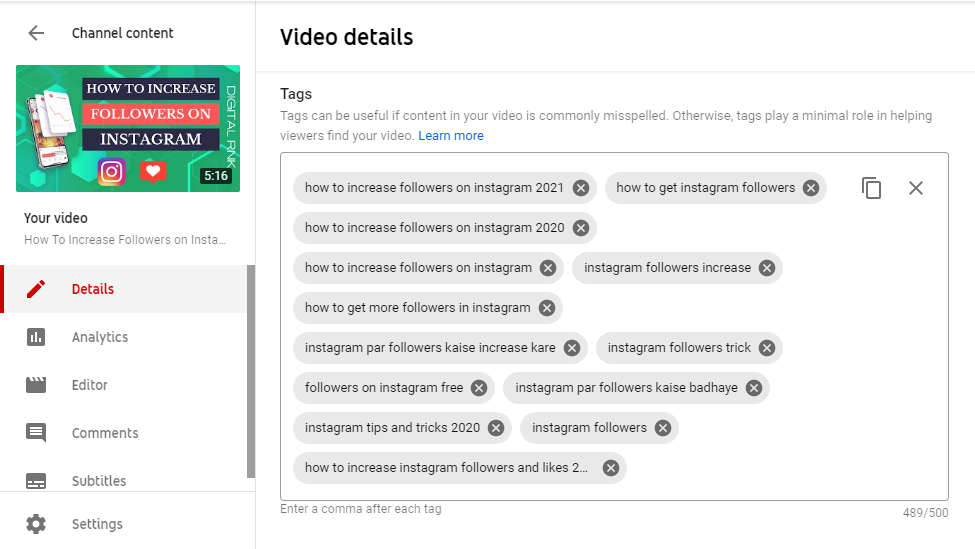Go back to Channel content with the arrow
The width and height of the screenshot is (975, 549).
coord(36,33)
